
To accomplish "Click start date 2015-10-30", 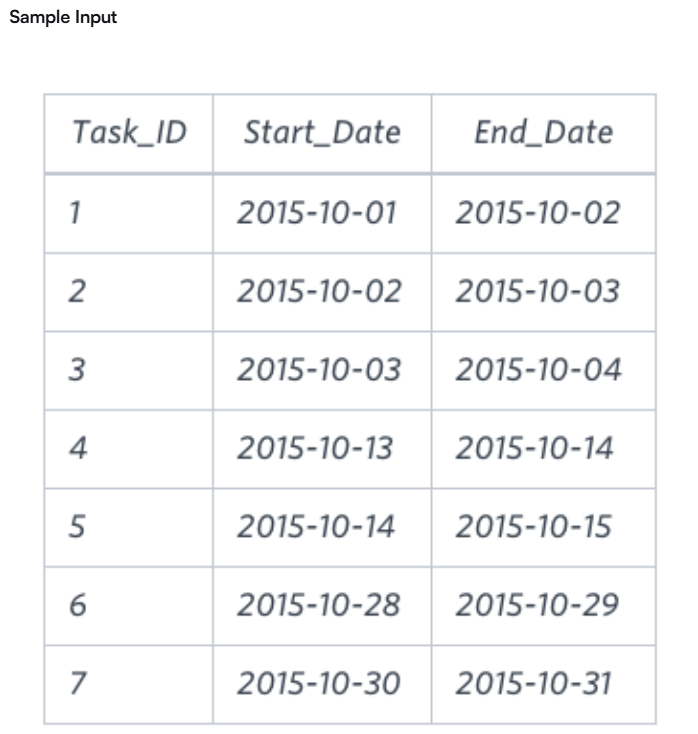I will click(x=319, y=683).
